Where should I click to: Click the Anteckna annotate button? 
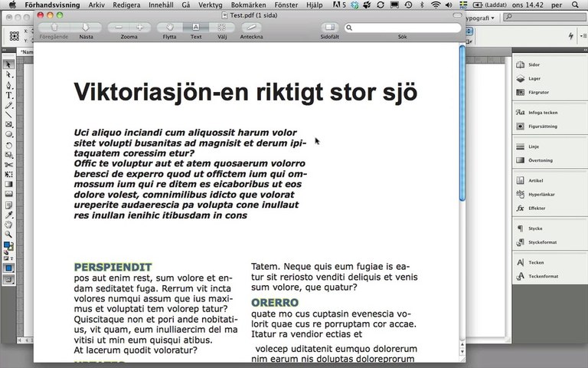(x=251, y=28)
